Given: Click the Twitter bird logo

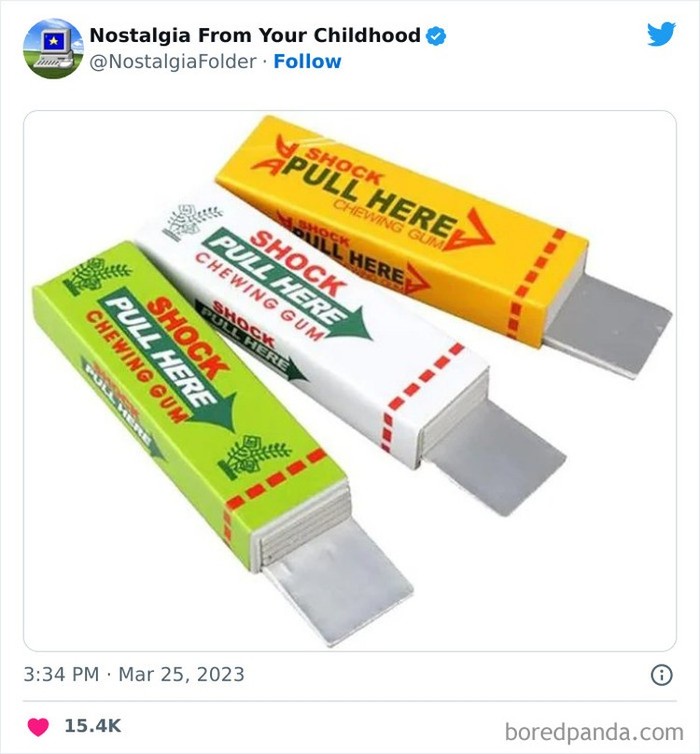Looking at the screenshot, I should (661, 34).
